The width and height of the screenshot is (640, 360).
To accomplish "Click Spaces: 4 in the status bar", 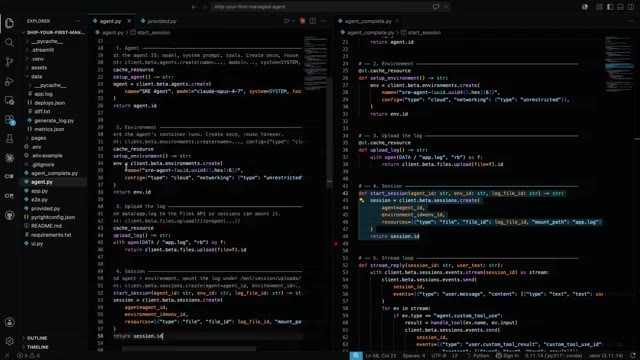I will [413, 356].
